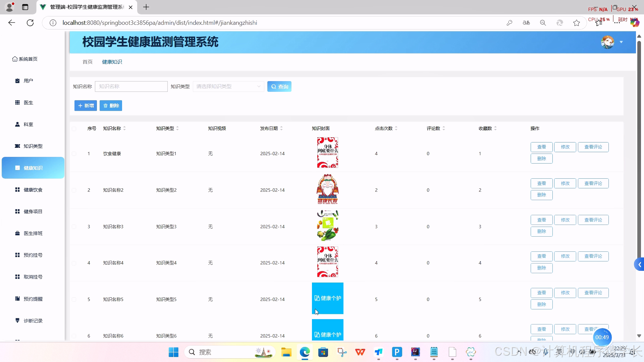Image resolution: width=644 pixels, height=362 pixels.
Task: Click 查看评论 for row 知识名称2
Action: point(593,183)
